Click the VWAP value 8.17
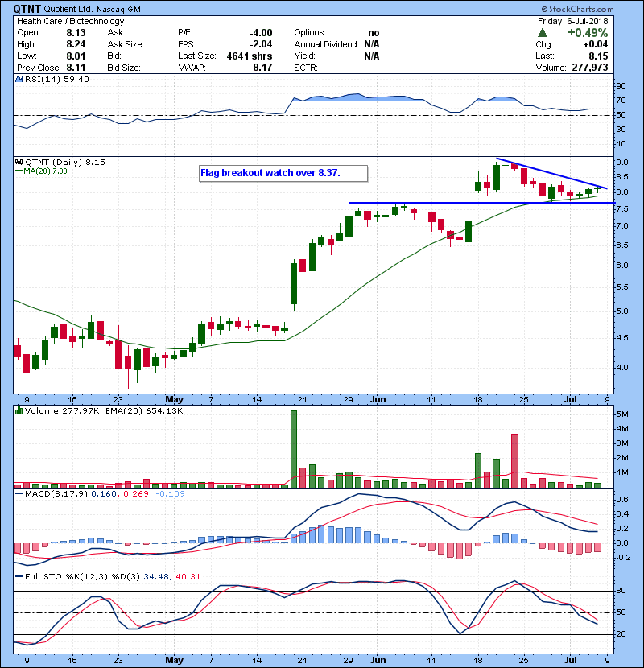Viewport: 644px width, 668px height. click(x=262, y=68)
